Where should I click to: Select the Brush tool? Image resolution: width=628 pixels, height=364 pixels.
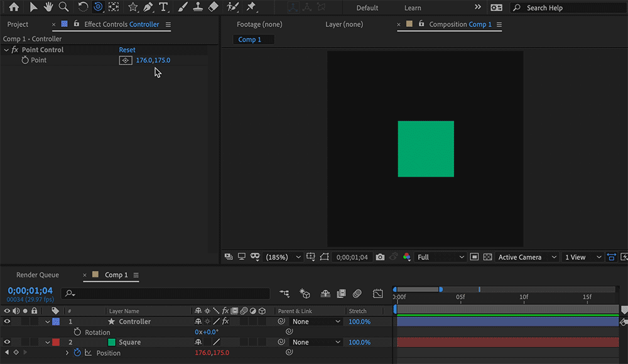tap(181, 8)
